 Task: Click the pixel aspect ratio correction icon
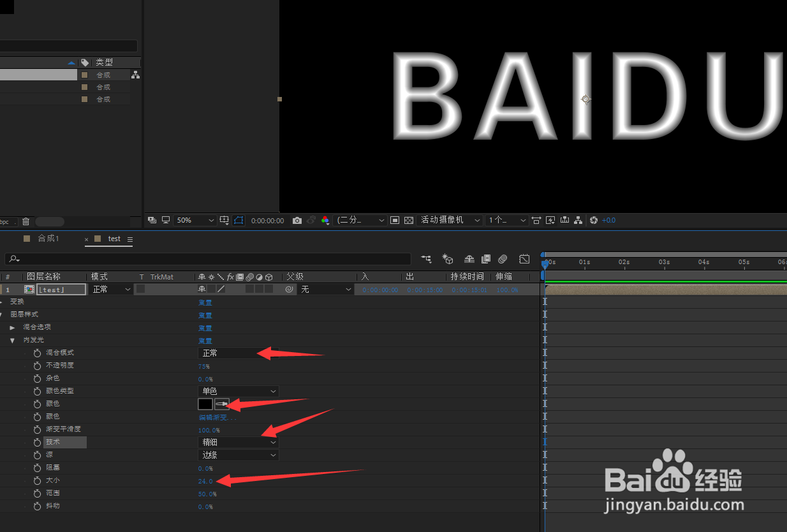pos(536,220)
